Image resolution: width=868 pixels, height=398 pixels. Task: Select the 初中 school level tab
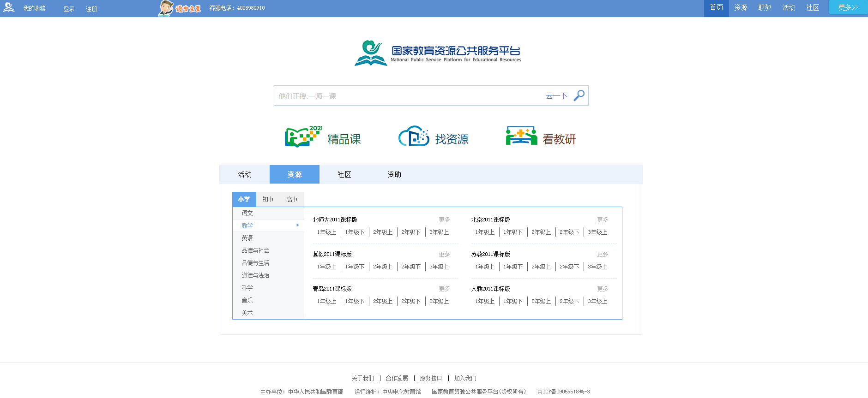coord(268,199)
